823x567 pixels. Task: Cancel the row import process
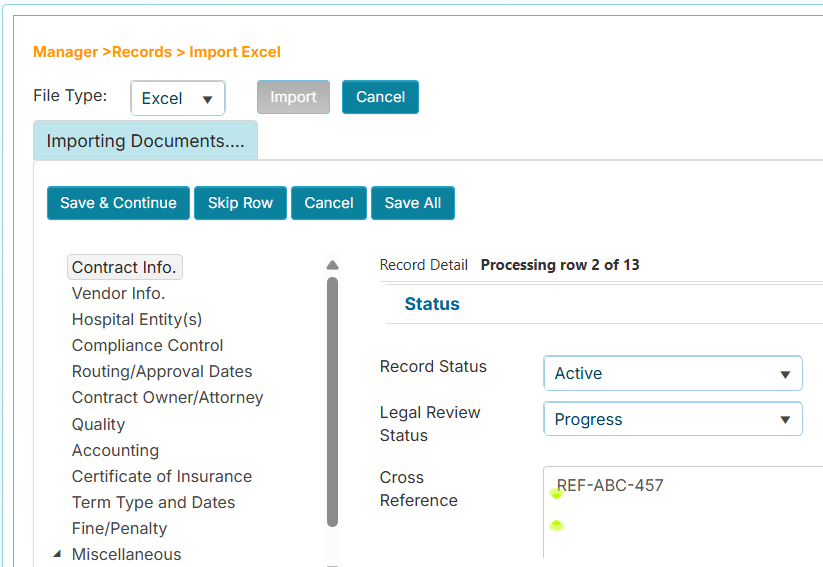[x=329, y=203]
